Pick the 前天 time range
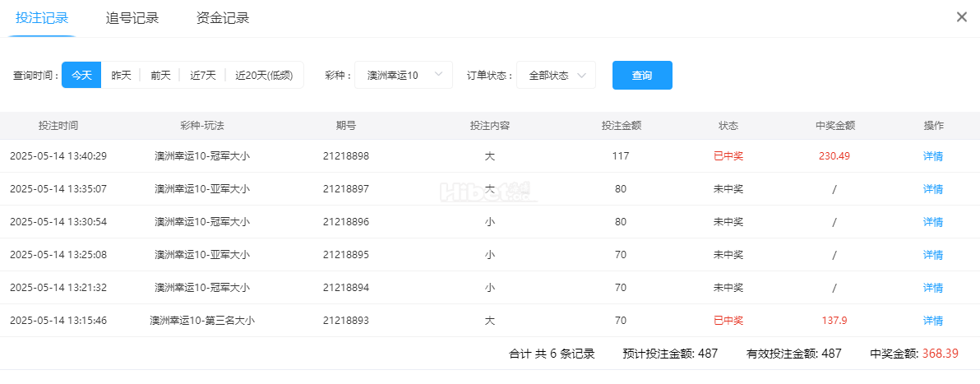980x384 pixels. pyautogui.click(x=160, y=75)
